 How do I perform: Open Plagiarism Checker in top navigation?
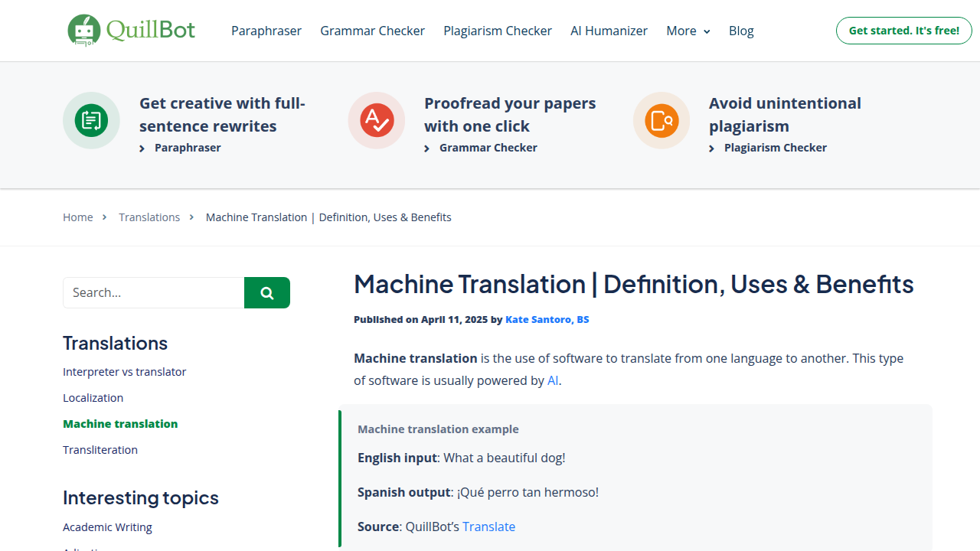click(x=498, y=31)
